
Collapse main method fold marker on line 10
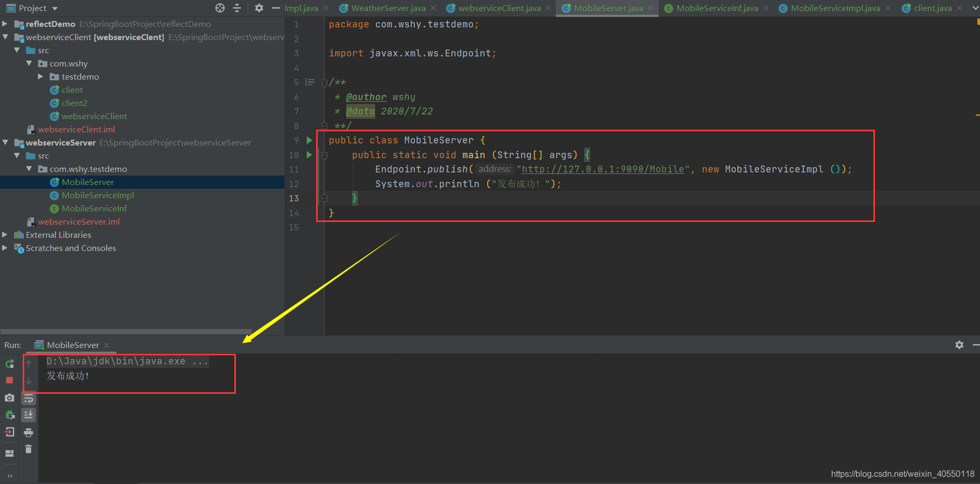point(324,155)
